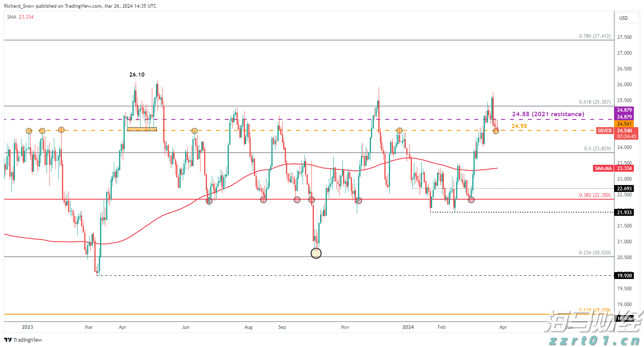Open the USD currency selector
The image size is (644, 347).
tap(623, 18)
